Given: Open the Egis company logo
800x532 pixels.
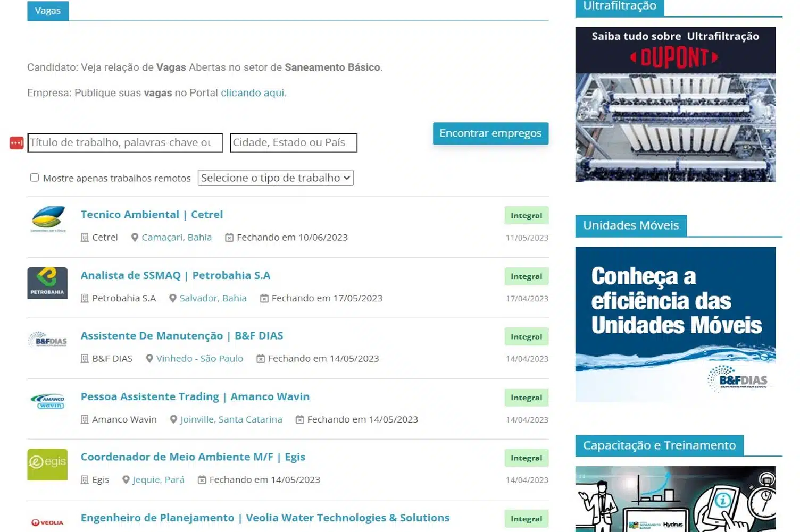Looking at the screenshot, I should (47, 465).
